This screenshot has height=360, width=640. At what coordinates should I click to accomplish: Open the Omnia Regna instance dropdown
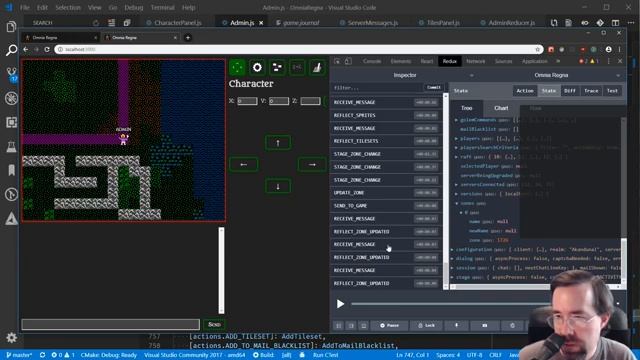pyautogui.click(x=551, y=75)
